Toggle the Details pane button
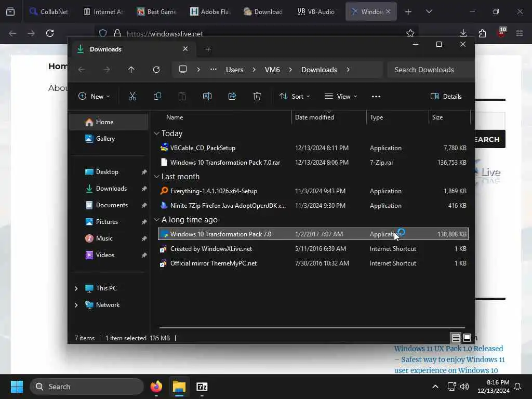The image size is (532, 399). (x=446, y=96)
